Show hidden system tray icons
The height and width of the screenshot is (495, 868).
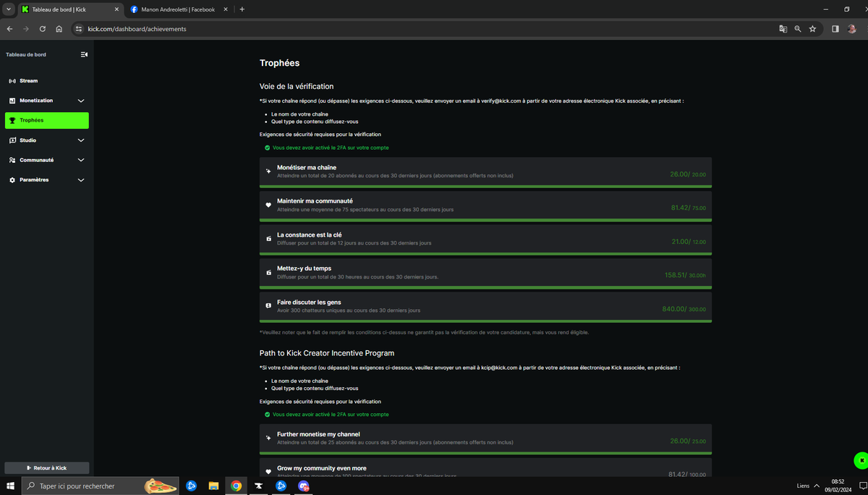(817, 486)
